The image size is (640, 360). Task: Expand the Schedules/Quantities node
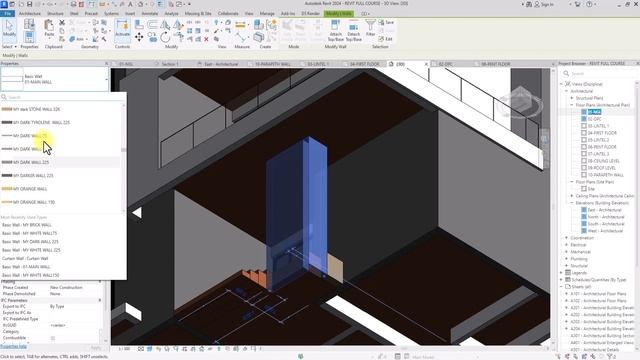(562, 280)
